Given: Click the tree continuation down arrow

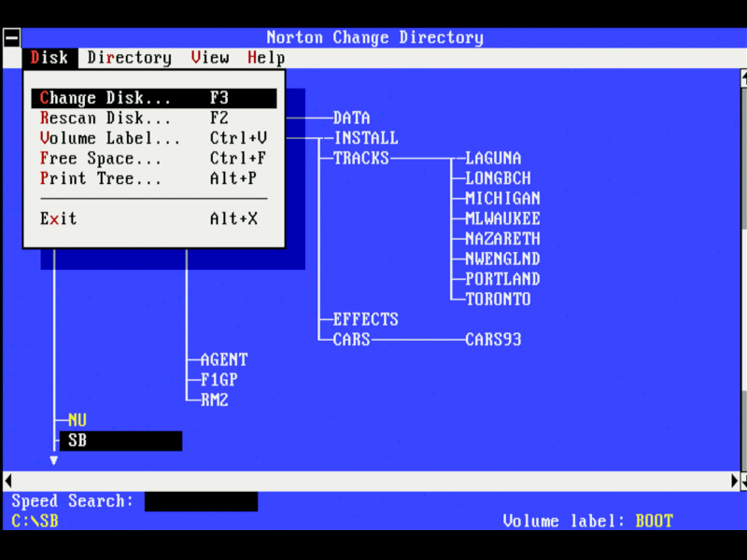Looking at the screenshot, I should click(x=54, y=460).
